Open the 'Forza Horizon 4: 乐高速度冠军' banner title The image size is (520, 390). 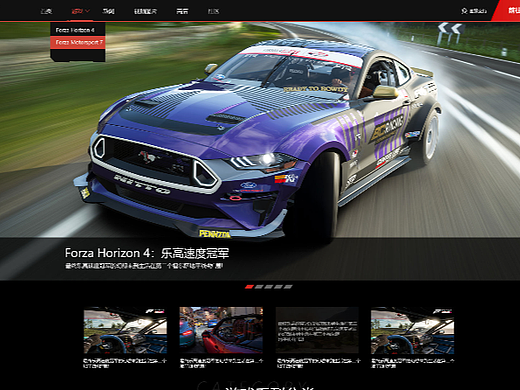(147, 253)
